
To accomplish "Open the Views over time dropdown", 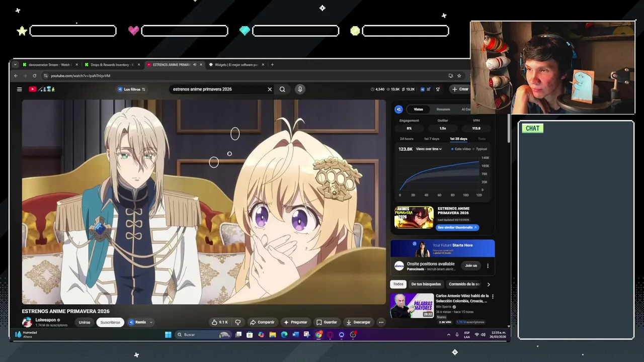I will coord(429,149).
